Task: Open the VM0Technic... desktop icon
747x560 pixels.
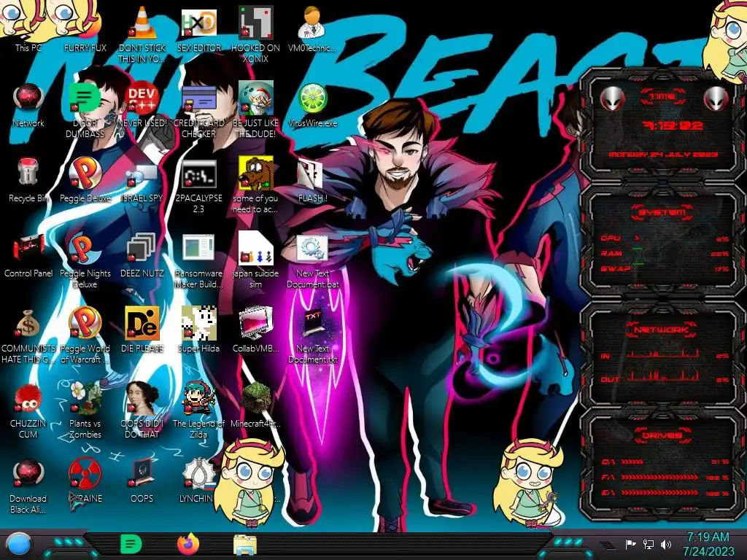Action: click(312, 28)
